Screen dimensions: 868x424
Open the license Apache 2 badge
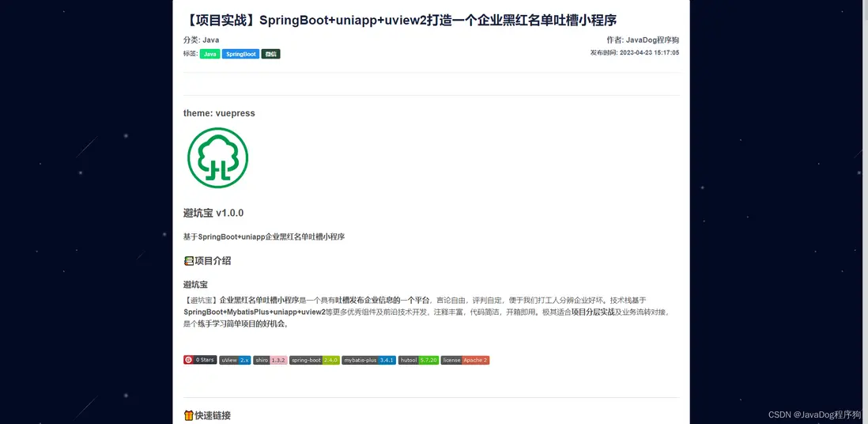pos(465,360)
